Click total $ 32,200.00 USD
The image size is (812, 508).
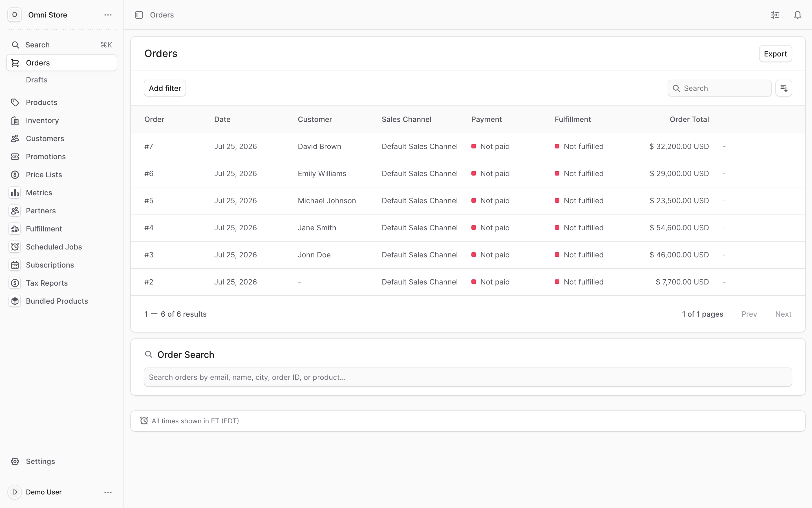679,146
